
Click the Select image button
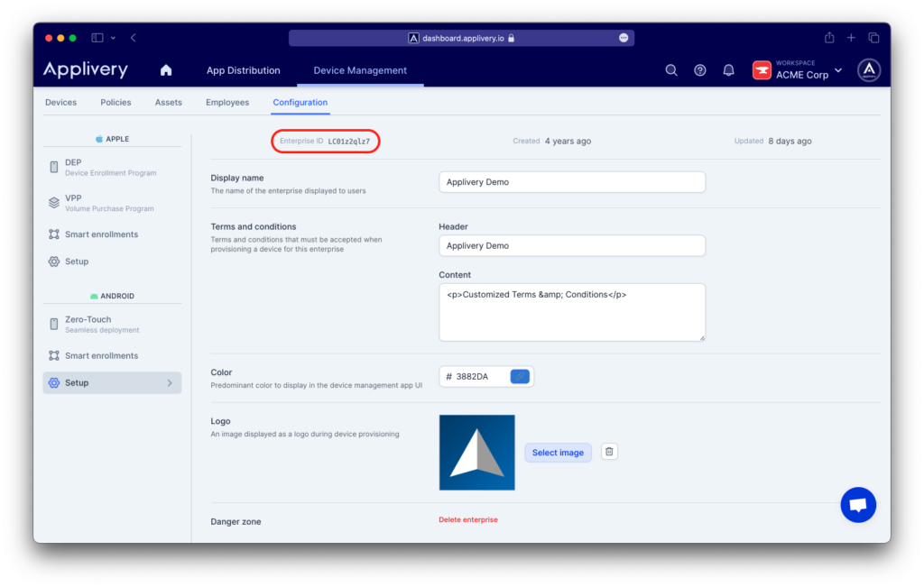tap(558, 452)
